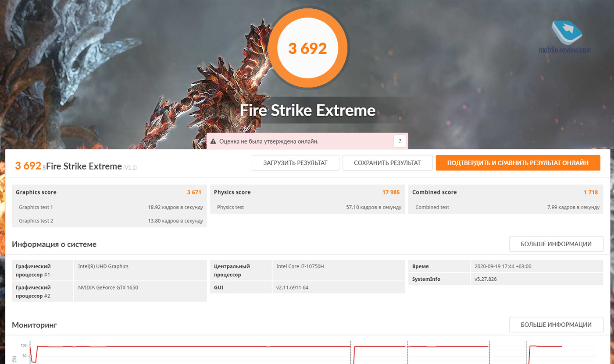
Task: Select the version label (V1.1)
Action: tap(130, 167)
